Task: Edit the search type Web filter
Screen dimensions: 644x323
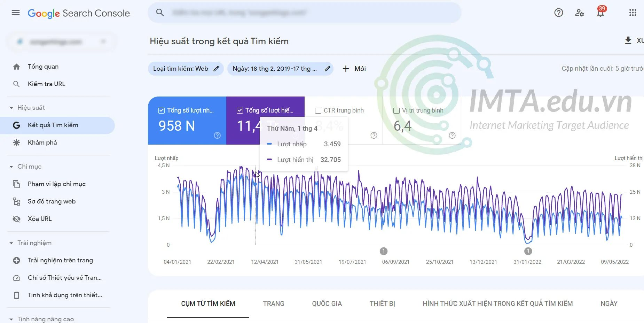Action: pos(216,69)
